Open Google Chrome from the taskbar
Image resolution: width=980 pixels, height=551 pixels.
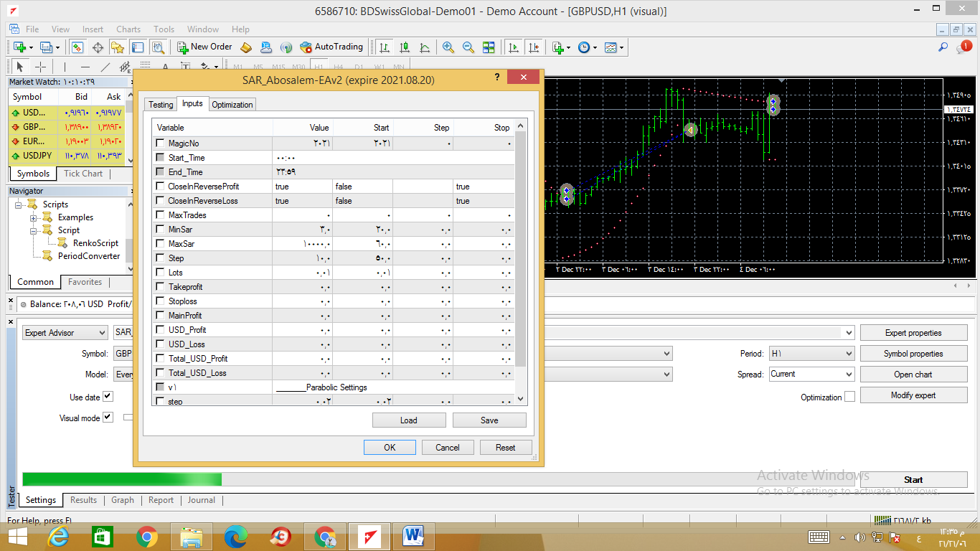(147, 536)
